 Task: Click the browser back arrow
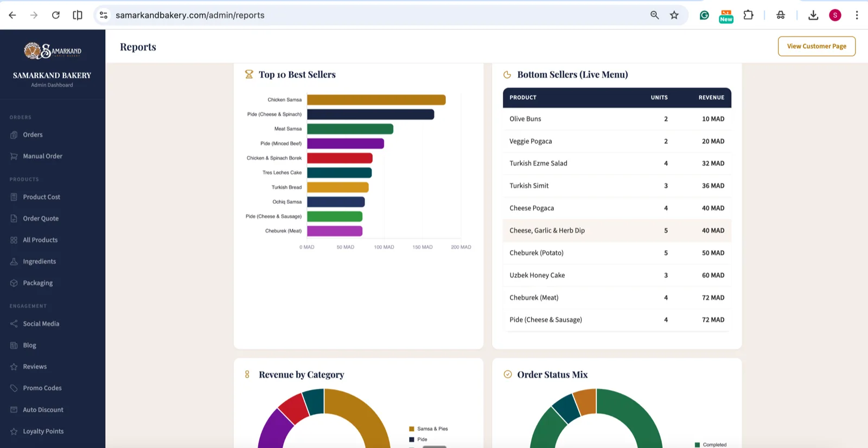point(12,15)
